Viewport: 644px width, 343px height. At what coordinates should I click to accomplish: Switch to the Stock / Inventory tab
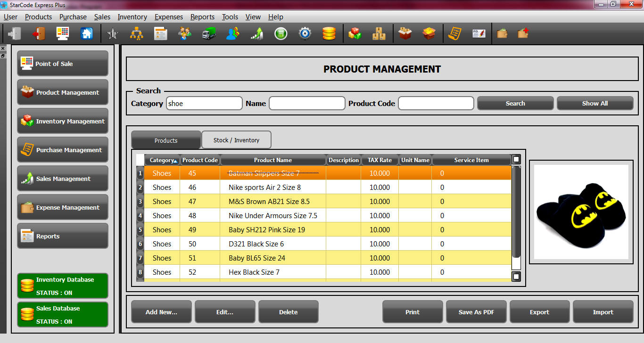tap(236, 139)
